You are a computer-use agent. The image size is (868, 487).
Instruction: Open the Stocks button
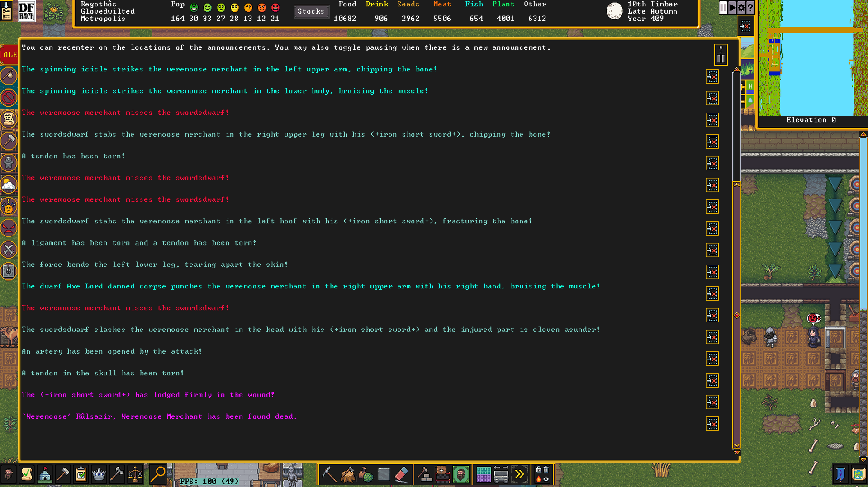tap(311, 11)
